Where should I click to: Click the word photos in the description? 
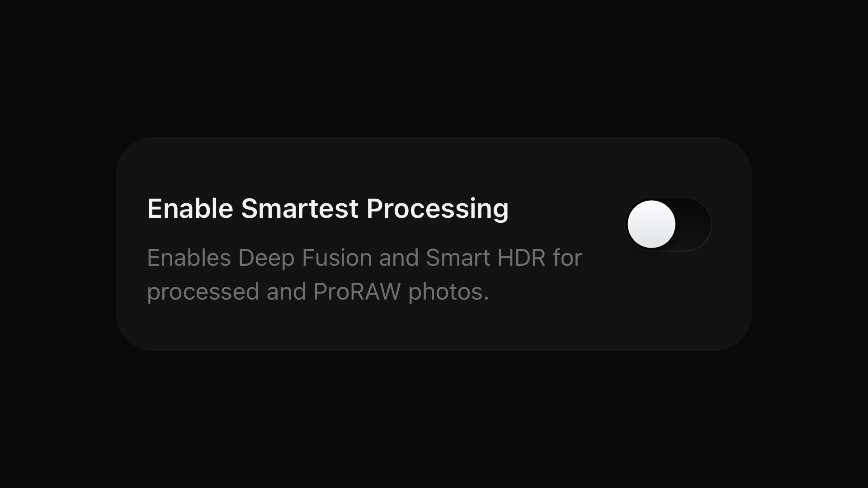448,292
